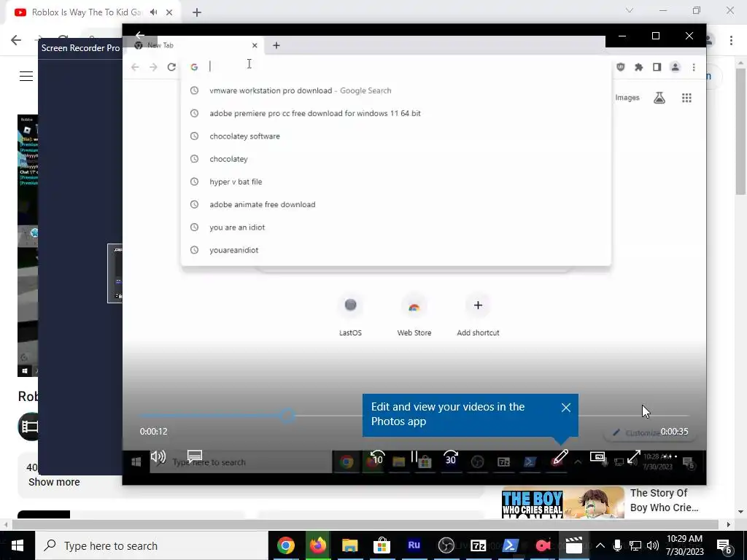Open The Story Of Boy Who Crie... title

[x=664, y=500]
